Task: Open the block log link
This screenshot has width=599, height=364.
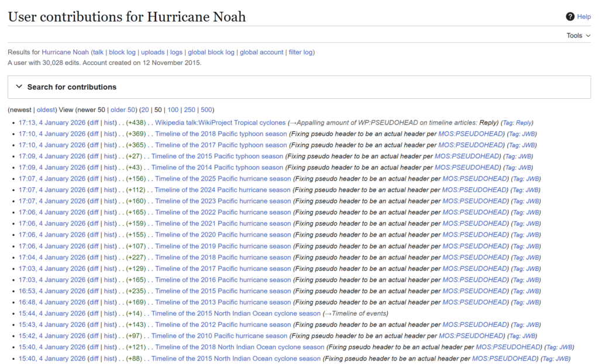Action: click(122, 52)
